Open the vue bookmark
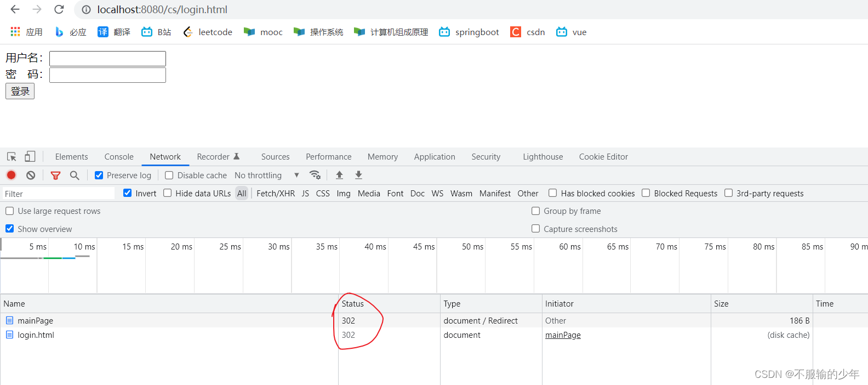The height and width of the screenshot is (385, 868). click(x=572, y=32)
